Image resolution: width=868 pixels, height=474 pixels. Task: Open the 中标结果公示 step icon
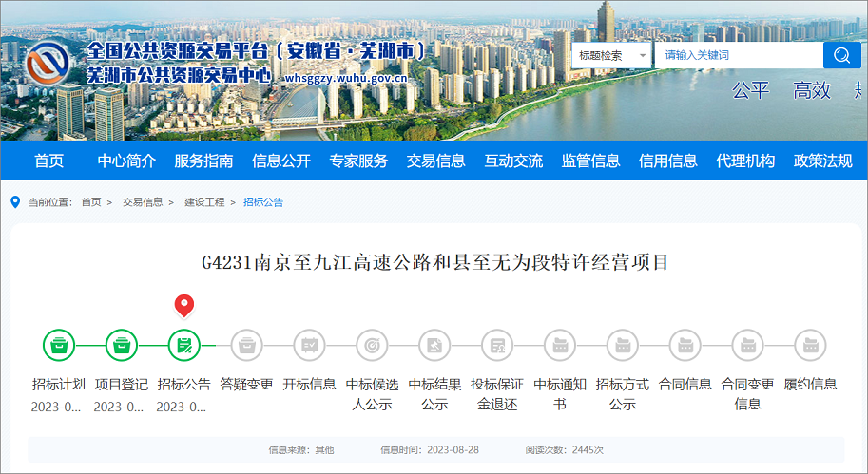click(434, 345)
